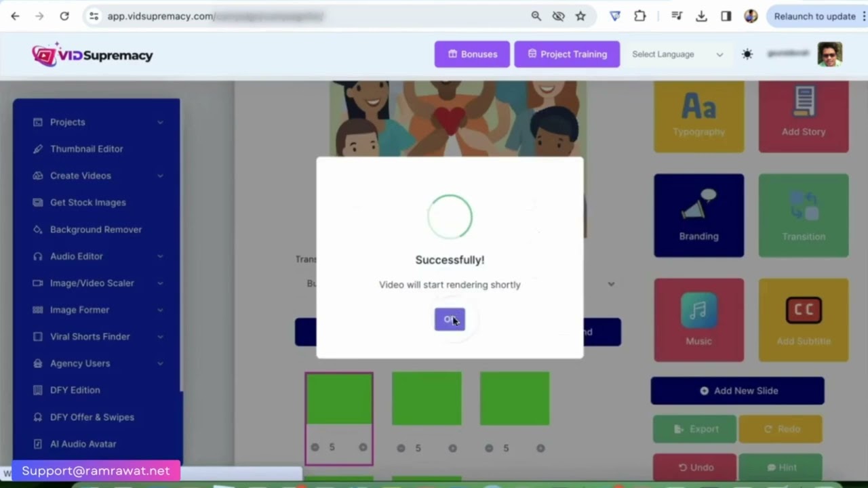The width and height of the screenshot is (868, 488).
Task: Expand Image/Video Scaler chevron
Action: coord(161,283)
